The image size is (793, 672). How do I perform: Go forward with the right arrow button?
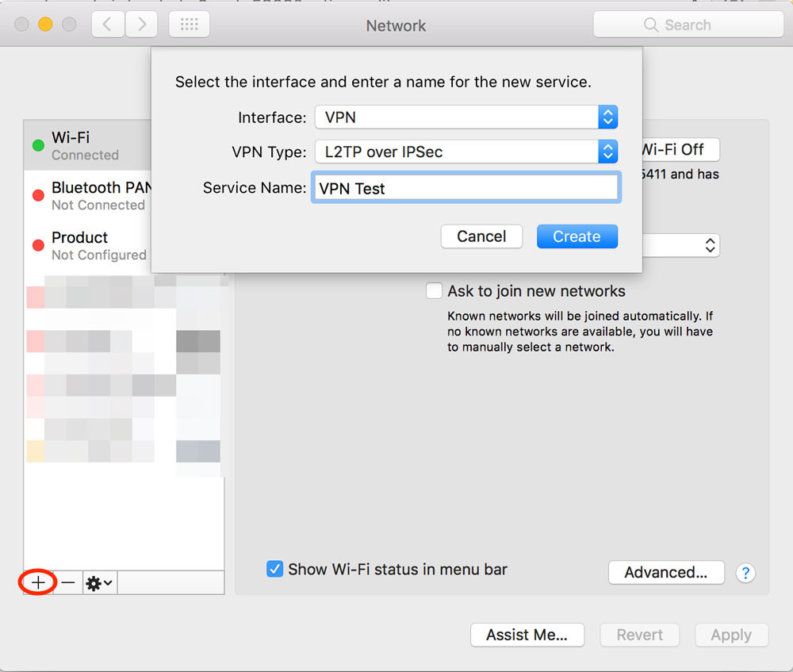(141, 25)
